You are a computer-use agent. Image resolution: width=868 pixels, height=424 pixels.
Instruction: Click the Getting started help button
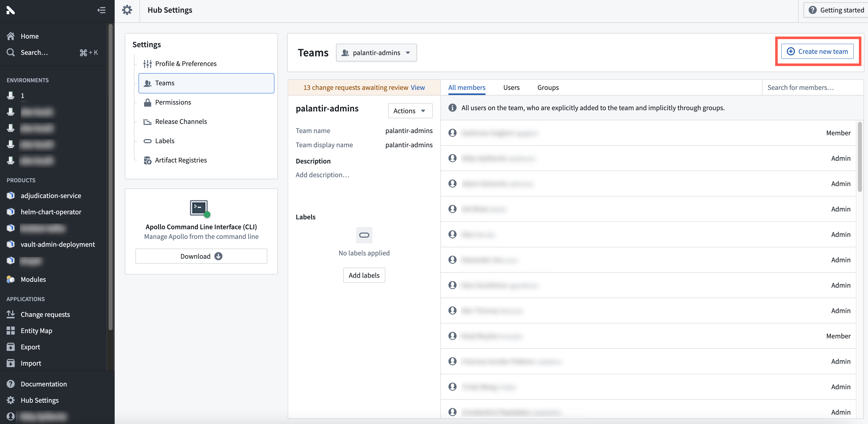point(836,10)
